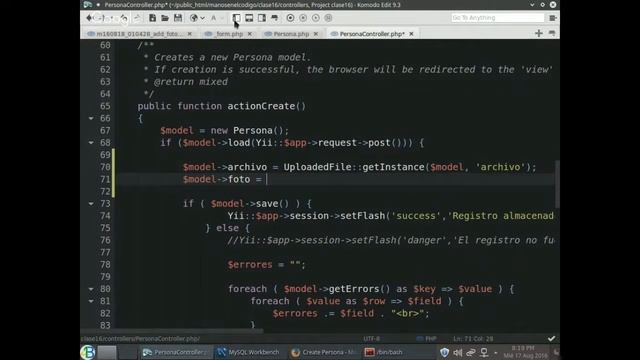Click the plus icon to add new tab
Screen dimensions: 640x360
click(x=539, y=33)
